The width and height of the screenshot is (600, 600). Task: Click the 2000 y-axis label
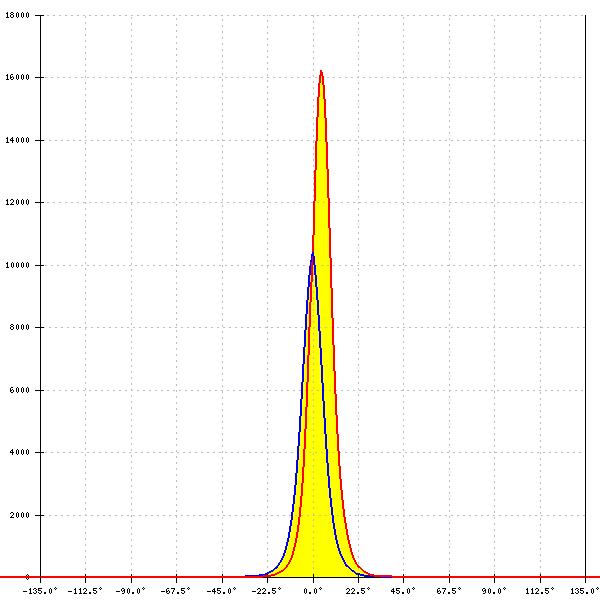20,515
